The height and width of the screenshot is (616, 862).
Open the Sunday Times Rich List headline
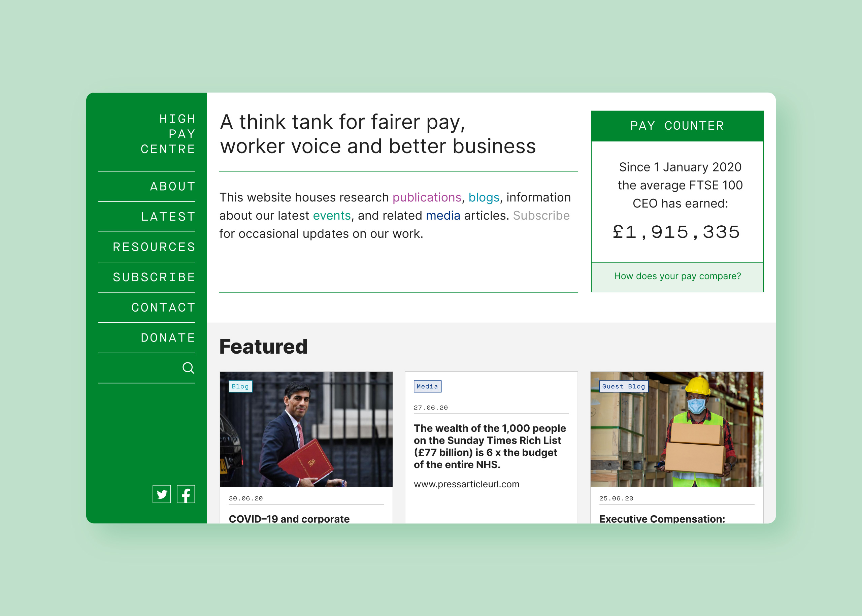[x=490, y=446]
